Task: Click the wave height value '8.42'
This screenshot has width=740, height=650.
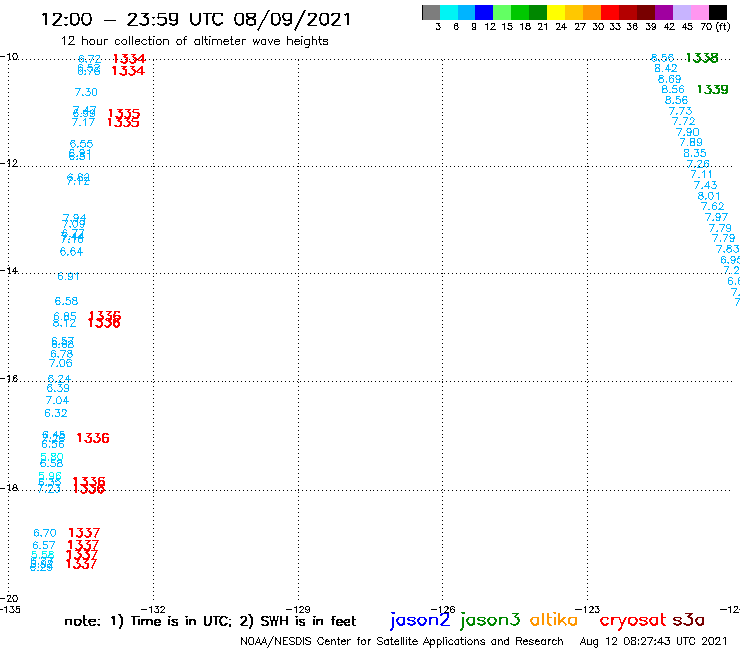Action: [x=665, y=68]
